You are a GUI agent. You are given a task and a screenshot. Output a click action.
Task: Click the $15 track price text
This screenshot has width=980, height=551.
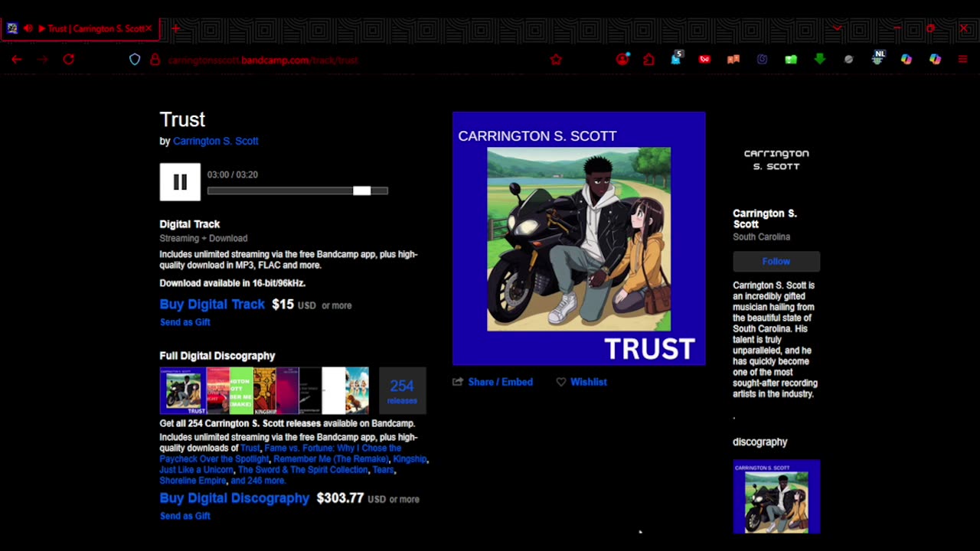click(283, 304)
